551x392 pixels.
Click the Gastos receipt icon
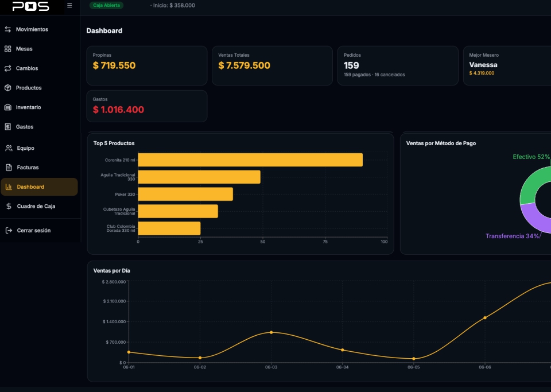tap(7, 127)
